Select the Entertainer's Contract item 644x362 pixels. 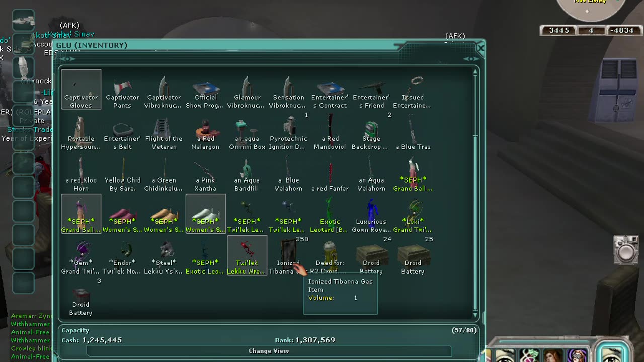coord(330,89)
